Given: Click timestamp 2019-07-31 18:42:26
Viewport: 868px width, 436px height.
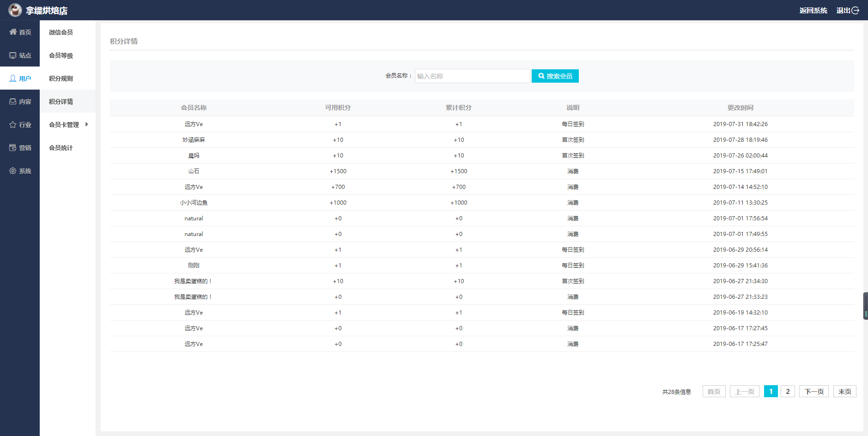Looking at the screenshot, I should [x=740, y=124].
